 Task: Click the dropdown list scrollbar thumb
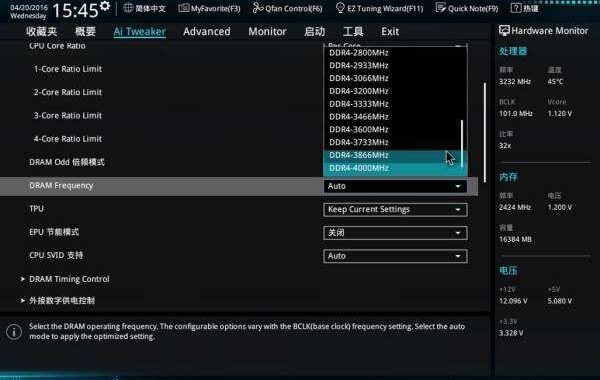[x=462, y=144]
